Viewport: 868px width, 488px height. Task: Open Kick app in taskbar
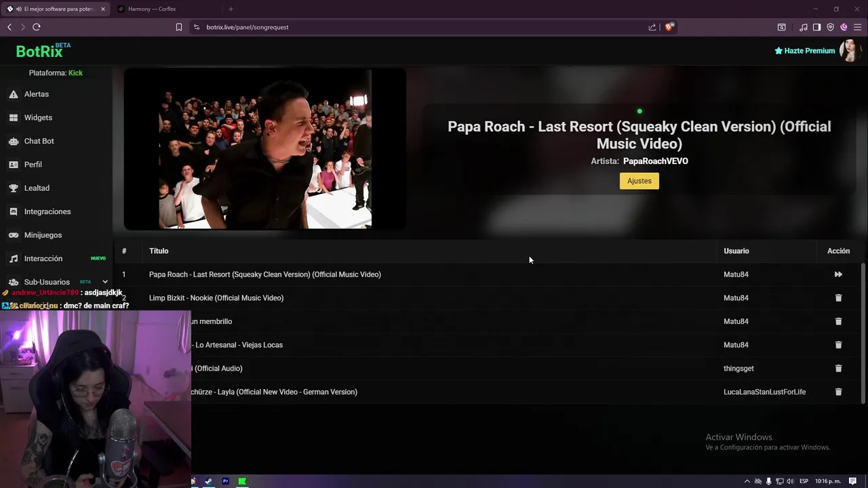pyautogui.click(x=242, y=481)
